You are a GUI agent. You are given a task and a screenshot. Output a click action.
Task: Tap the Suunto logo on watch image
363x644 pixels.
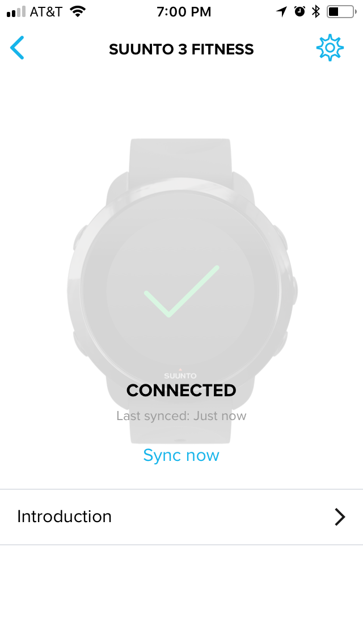coord(180,375)
